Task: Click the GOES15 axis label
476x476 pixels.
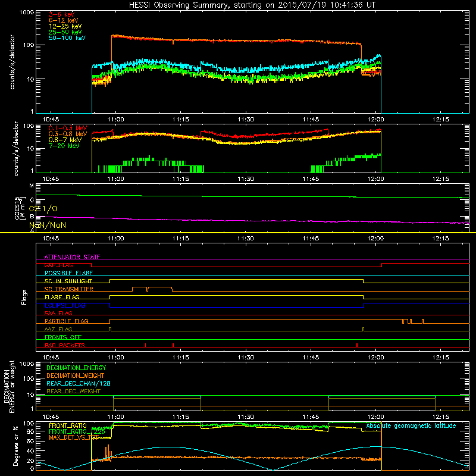Action: [17, 208]
